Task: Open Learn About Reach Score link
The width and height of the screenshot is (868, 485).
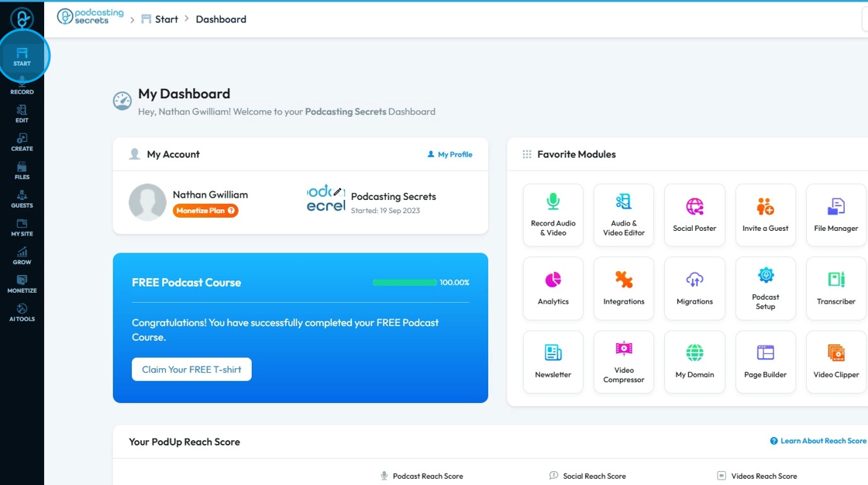Action: (818, 441)
